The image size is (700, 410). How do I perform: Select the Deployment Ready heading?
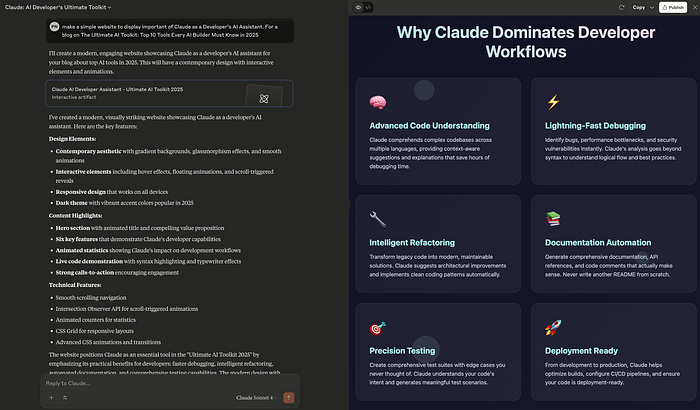[x=581, y=351]
